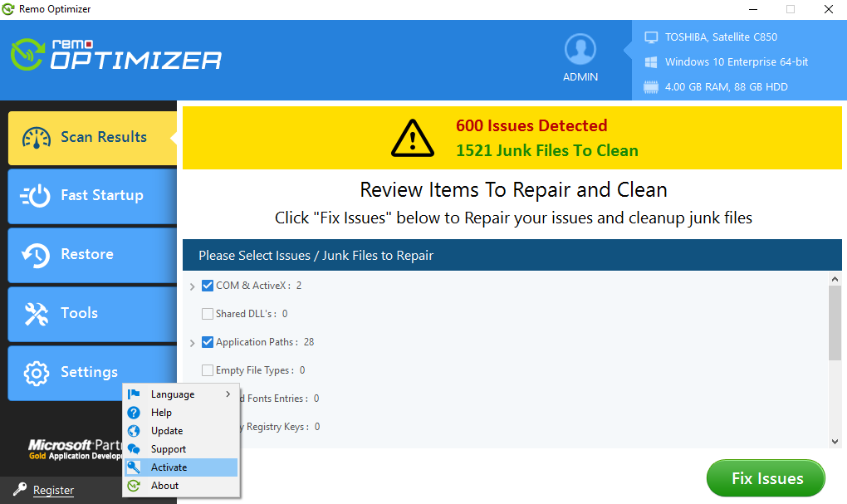Click the Remo Optimizer logo
The height and width of the screenshot is (504, 847).
point(115,54)
